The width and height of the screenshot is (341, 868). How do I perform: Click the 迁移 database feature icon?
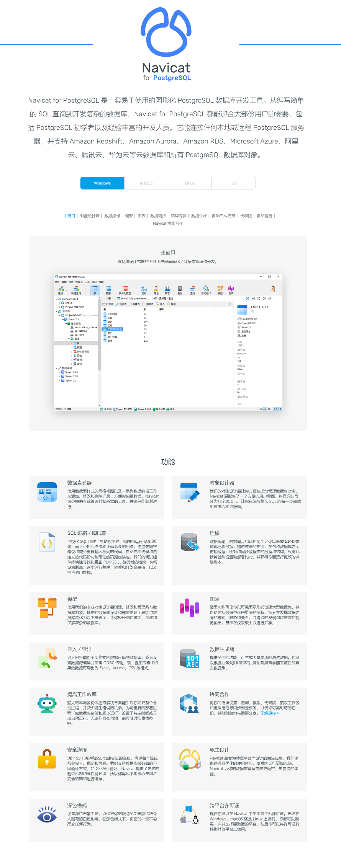(x=190, y=542)
